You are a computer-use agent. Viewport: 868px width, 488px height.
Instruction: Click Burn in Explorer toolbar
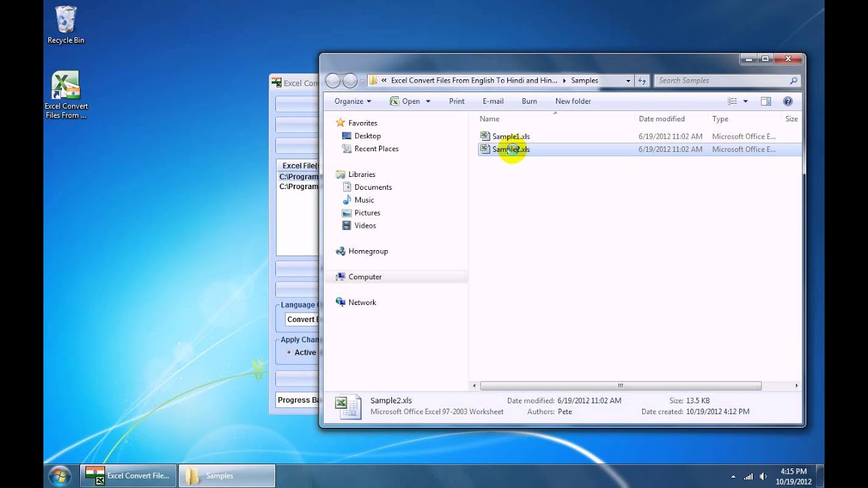coord(530,101)
